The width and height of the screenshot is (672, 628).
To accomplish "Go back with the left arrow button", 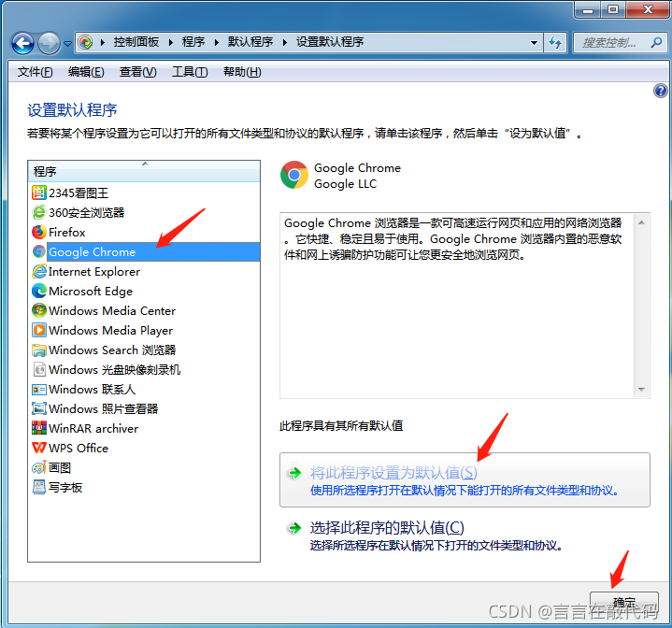I will click(x=22, y=43).
